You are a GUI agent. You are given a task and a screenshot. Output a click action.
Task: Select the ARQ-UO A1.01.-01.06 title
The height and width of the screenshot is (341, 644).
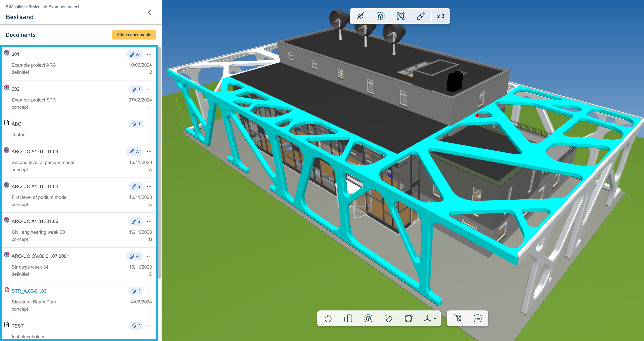(35, 221)
